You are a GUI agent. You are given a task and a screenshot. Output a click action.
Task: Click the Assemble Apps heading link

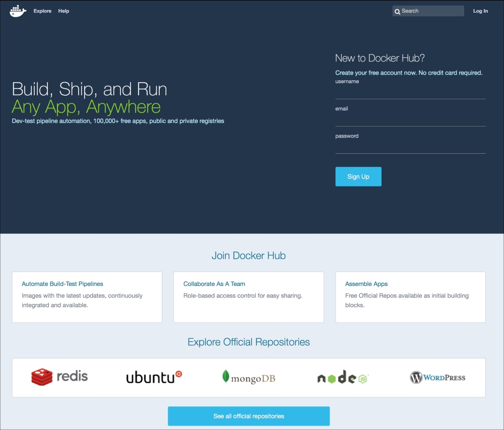point(366,284)
